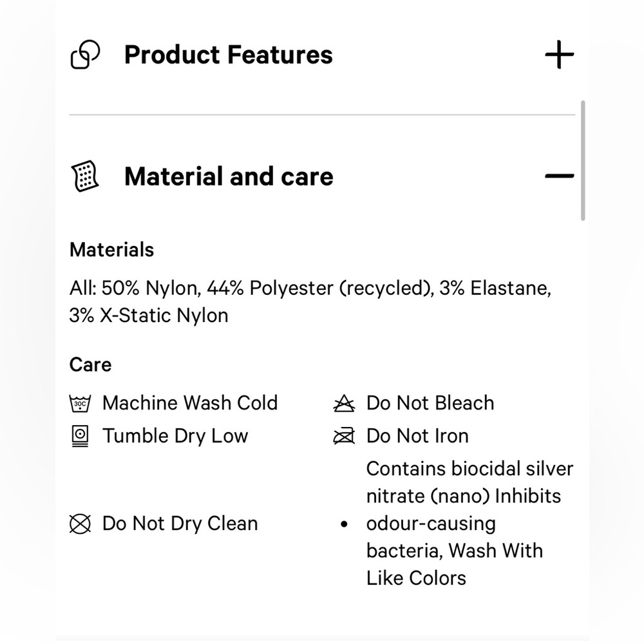
Task: Click the Material and care fabric icon
Action: point(85,176)
